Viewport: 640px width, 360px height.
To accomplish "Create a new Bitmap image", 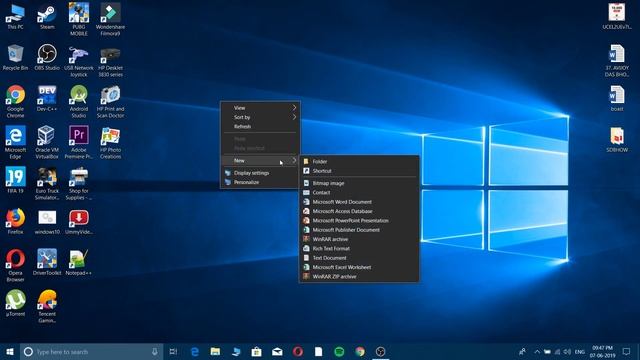I will coord(359,183).
